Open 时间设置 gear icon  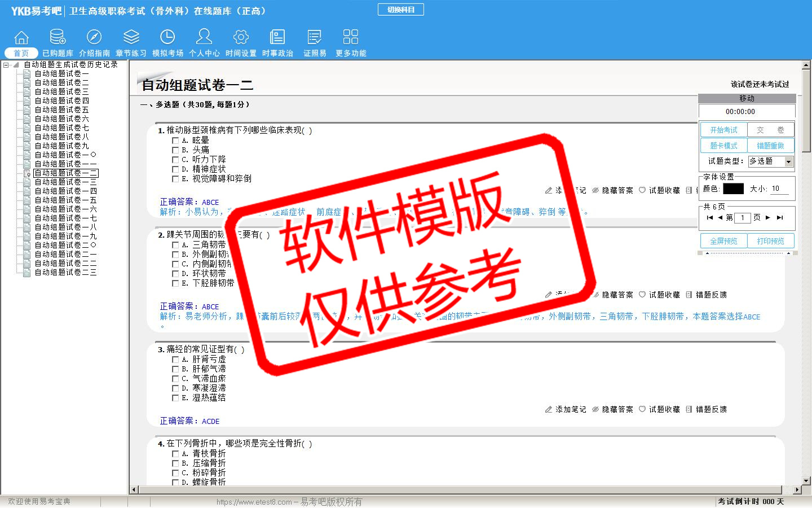coord(241,37)
